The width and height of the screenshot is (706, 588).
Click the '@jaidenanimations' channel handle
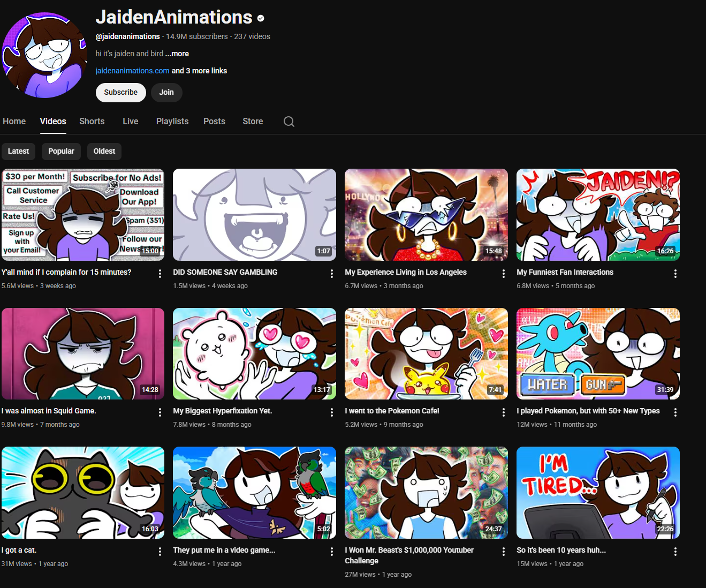click(x=128, y=36)
